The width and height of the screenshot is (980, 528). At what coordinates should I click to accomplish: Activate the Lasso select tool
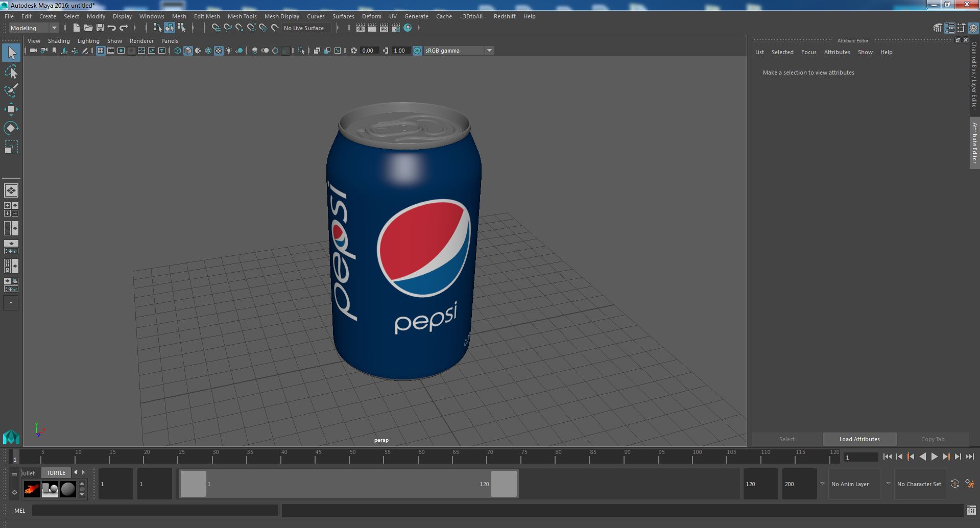click(11, 72)
